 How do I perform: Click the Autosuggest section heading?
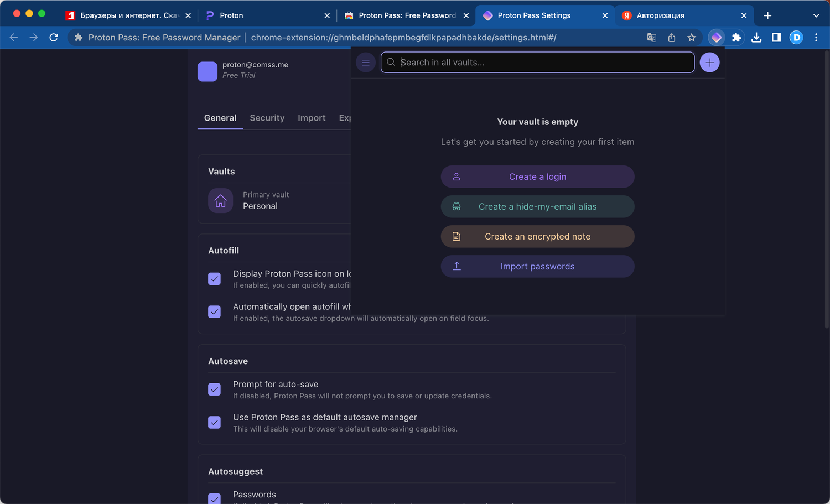click(236, 471)
